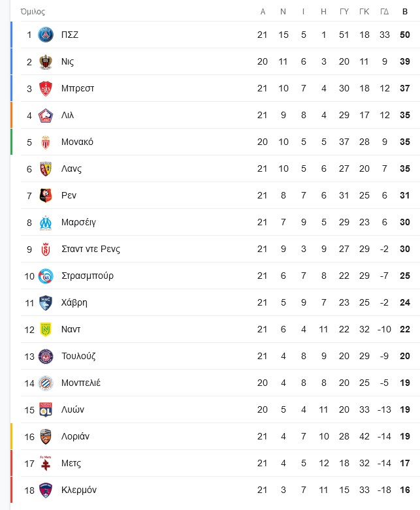Open the Μετς team link

point(71,463)
